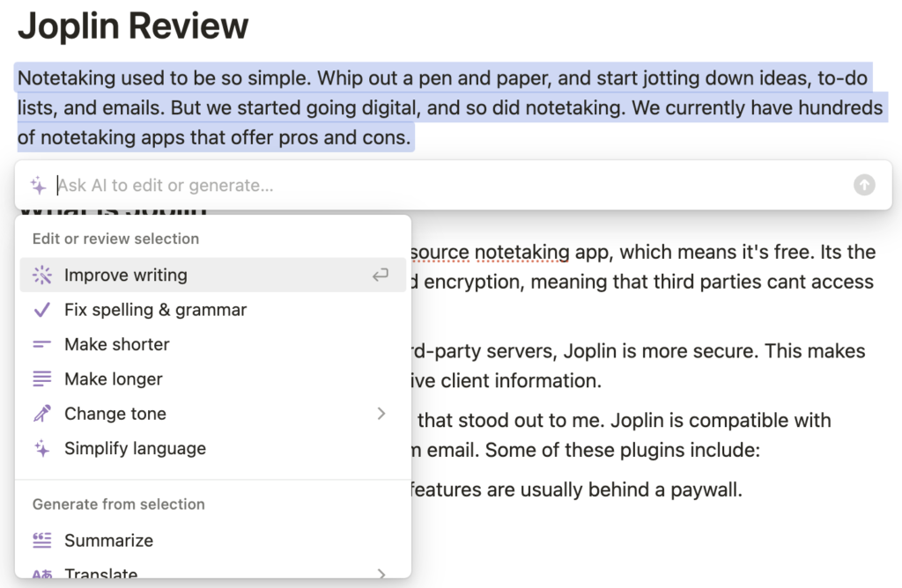Select Simplify language option

(x=135, y=449)
